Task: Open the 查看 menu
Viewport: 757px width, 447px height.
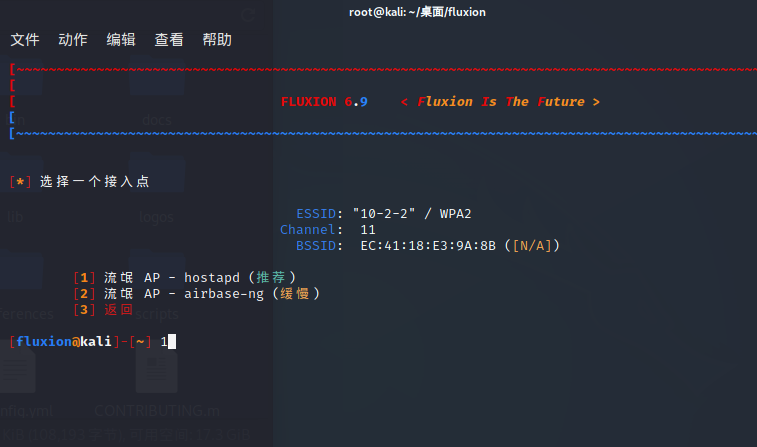Action: [169, 40]
